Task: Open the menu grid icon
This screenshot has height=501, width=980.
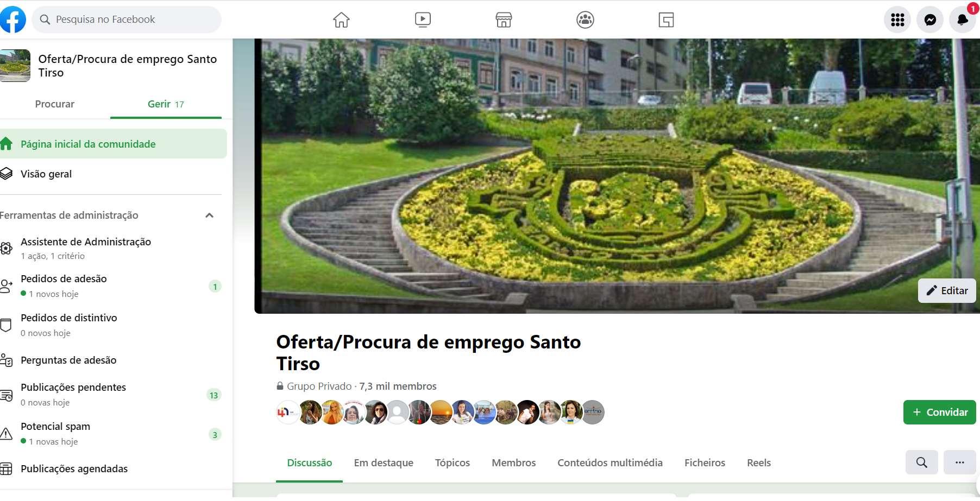Action: tap(897, 20)
